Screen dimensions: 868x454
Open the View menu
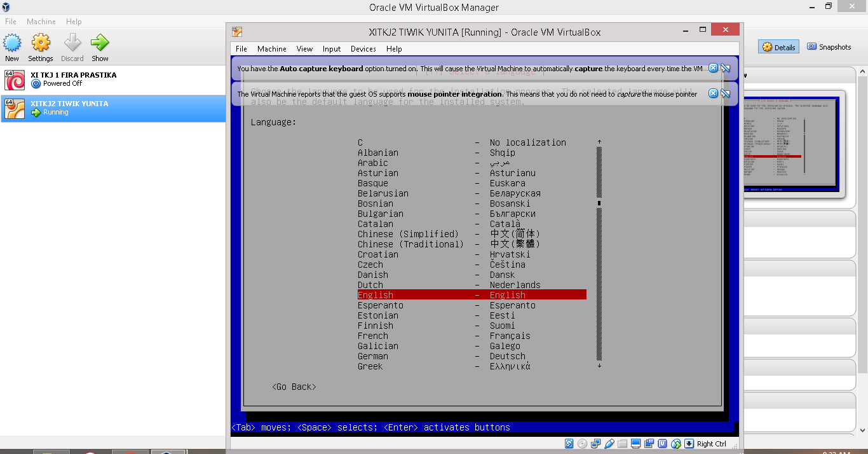pyautogui.click(x=305, y=49)
